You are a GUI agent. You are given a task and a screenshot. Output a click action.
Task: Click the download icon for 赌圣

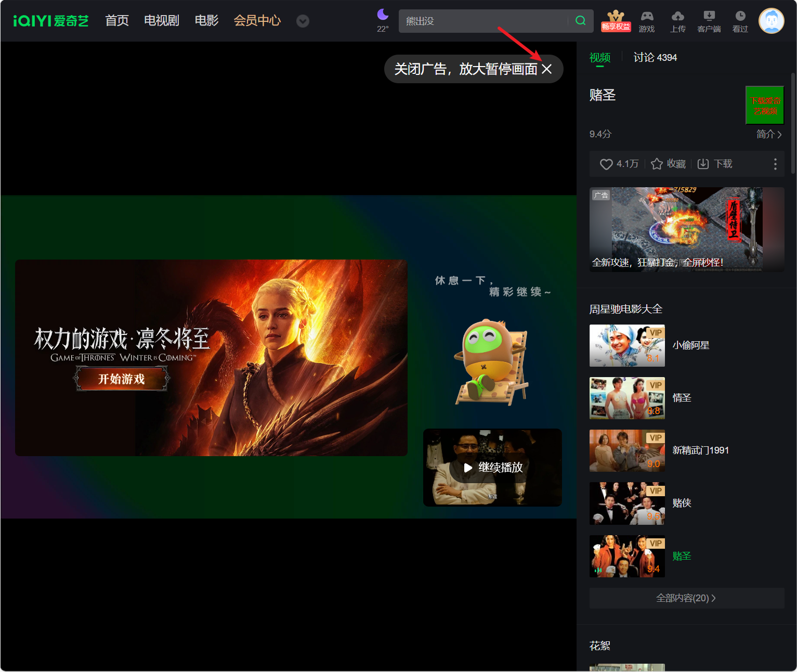pos(703,164)
